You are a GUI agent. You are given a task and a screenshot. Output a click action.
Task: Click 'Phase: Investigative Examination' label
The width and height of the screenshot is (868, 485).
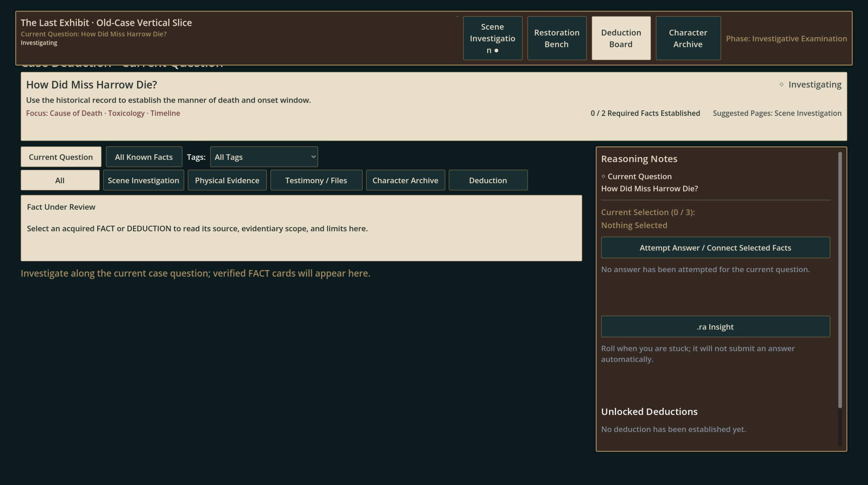tap(786, 39)
